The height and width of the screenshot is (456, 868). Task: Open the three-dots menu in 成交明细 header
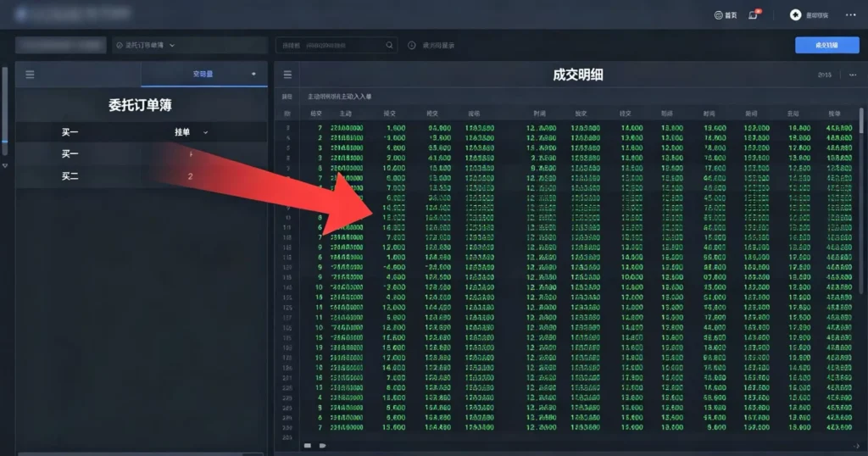(x=853, y=75)
